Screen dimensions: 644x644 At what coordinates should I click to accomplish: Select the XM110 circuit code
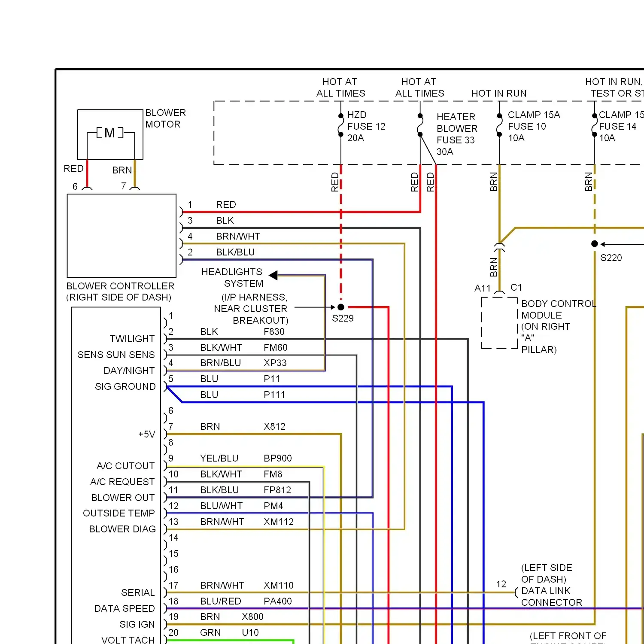pos(279,585)
